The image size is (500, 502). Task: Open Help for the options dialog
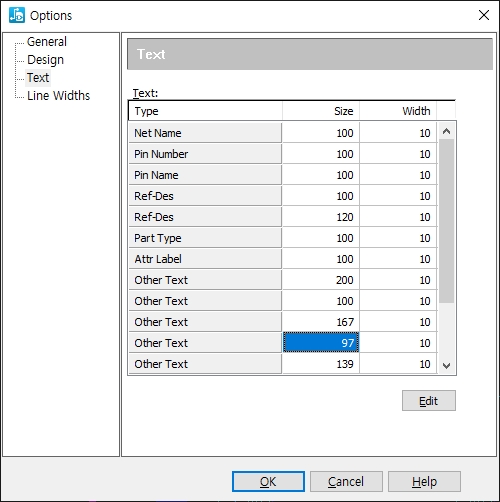[424, 481]
